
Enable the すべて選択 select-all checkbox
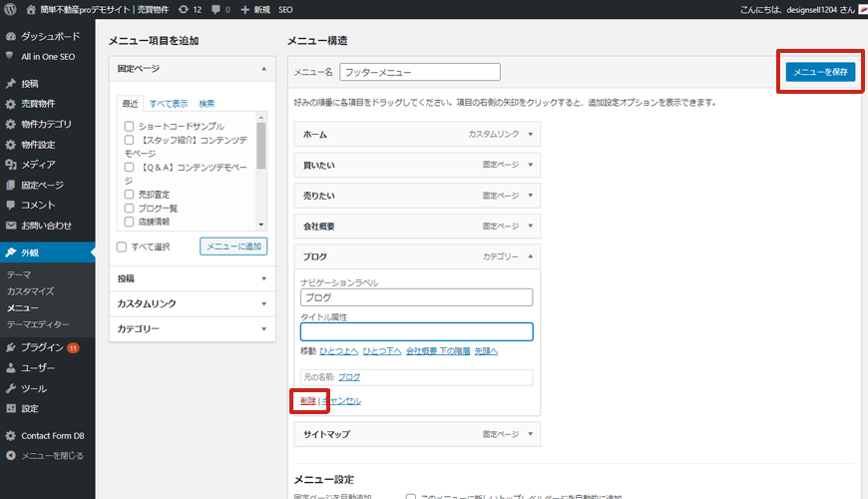[x=122, y=247]
